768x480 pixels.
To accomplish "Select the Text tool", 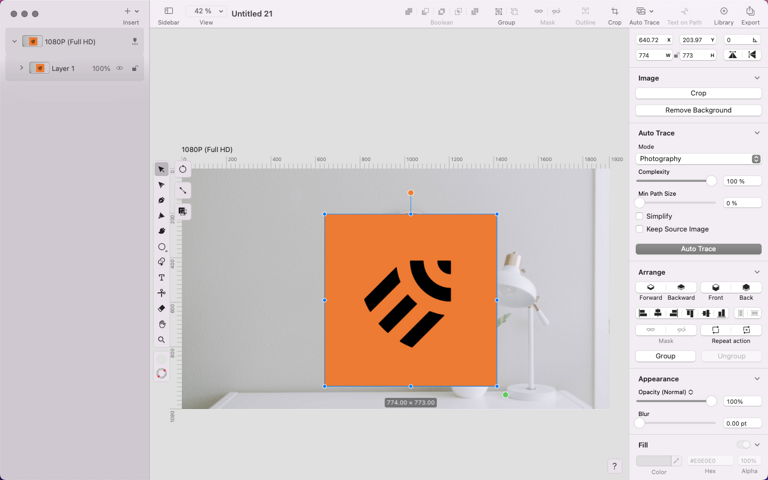I will point(161,278).
